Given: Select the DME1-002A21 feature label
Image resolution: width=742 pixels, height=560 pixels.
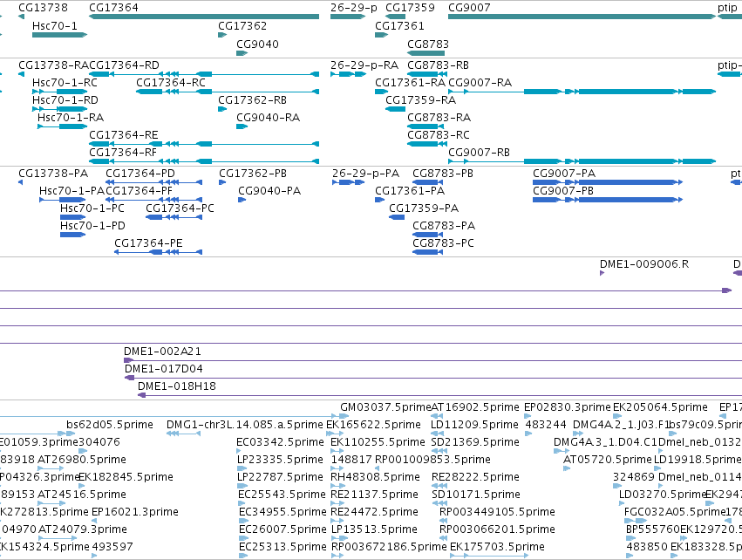Looking at the screenshot, I should [162, 352].
